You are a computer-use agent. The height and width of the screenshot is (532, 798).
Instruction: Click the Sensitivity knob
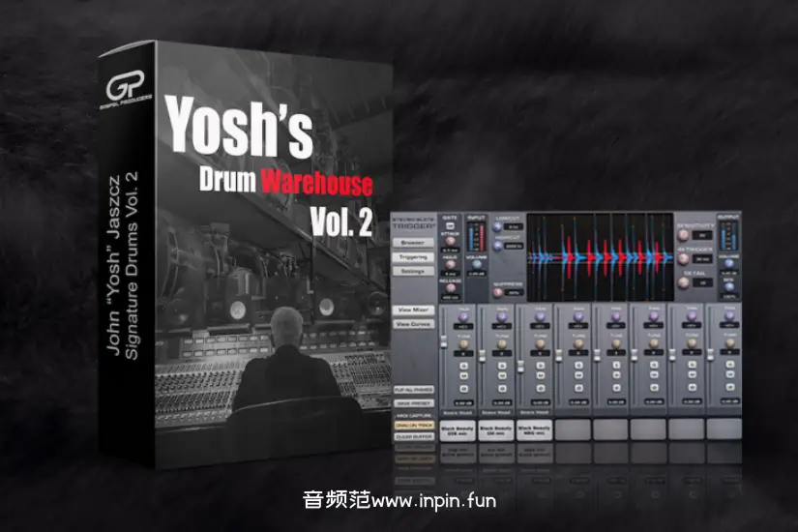pos(683,235)
